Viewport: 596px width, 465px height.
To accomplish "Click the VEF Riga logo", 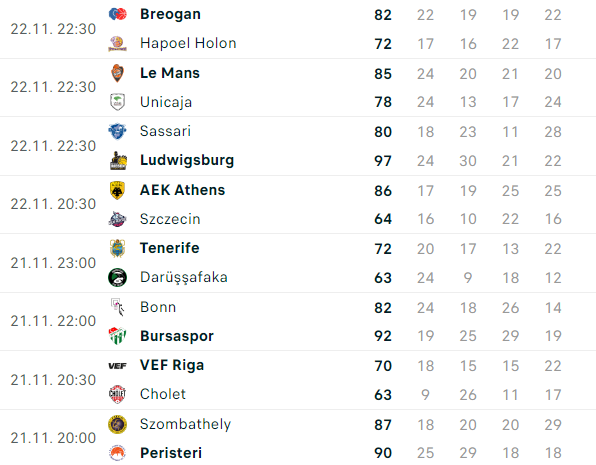I will pos(117,365).
